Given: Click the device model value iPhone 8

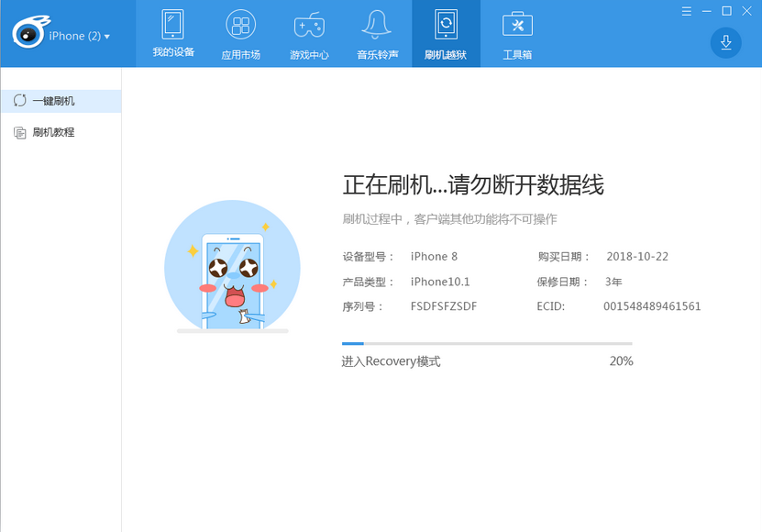Looking at the screenshot, I should [x=434, y=256].
